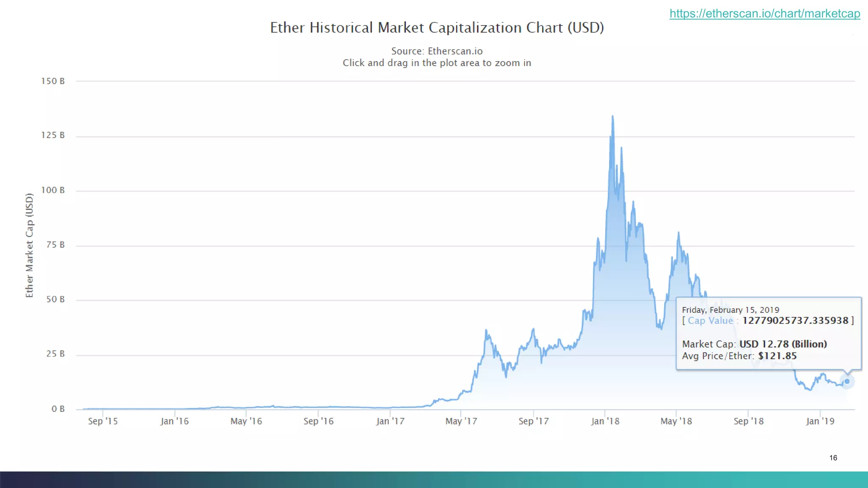Click the Avg Price/Ether tooltip value
The height and width of the screenshot is (488, 868).
(777, 356)
